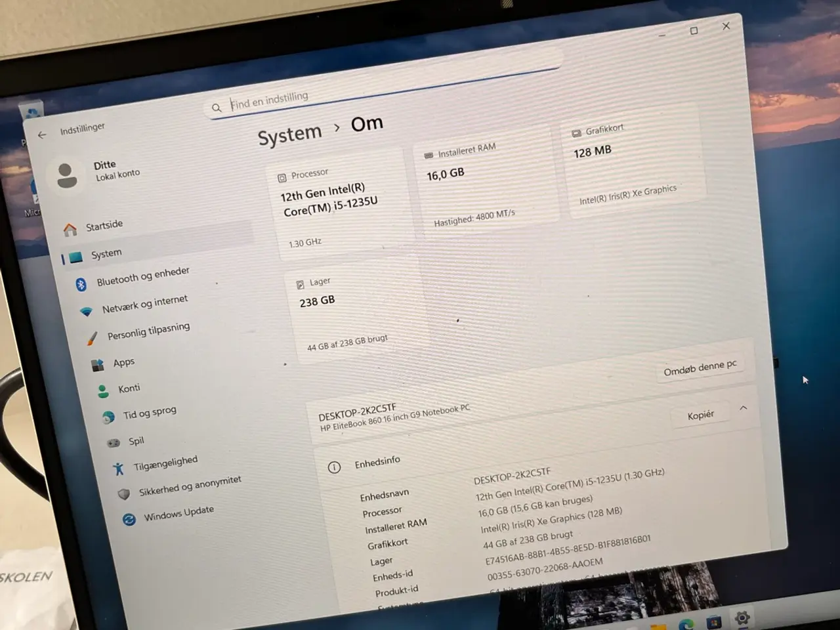Click the globe clock icon for Tid og sprog
Viewport: 840px width, 630px height.
pos(108,417)
